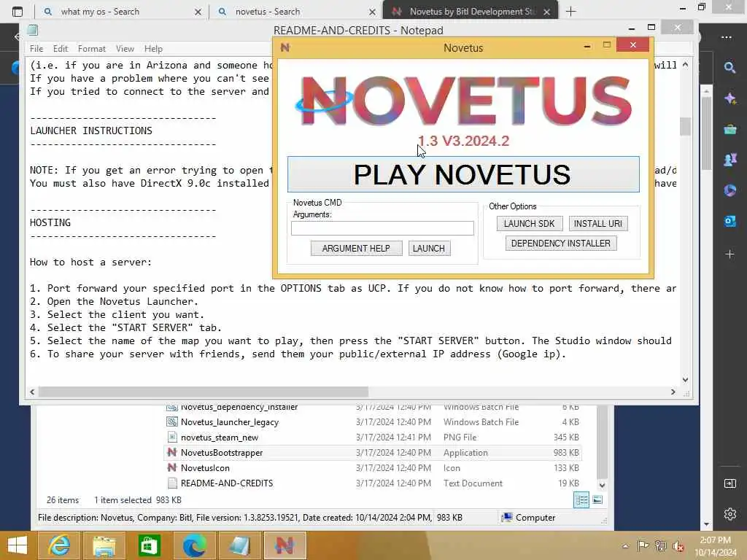This screenshot has height=560, width=747.
Task: Click LAUNCH beside ARGUMENT HELP
Action: [429, 248]
